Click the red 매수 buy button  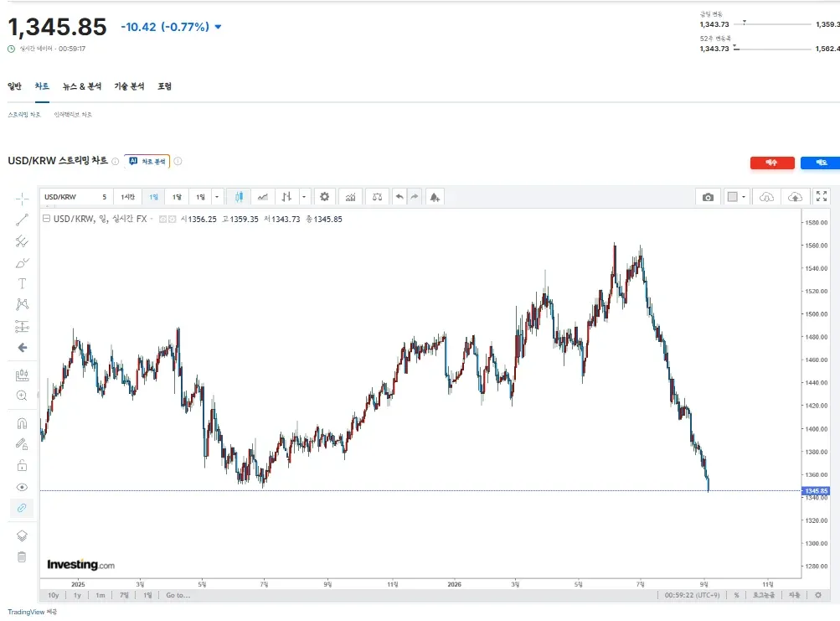(772, 163)
